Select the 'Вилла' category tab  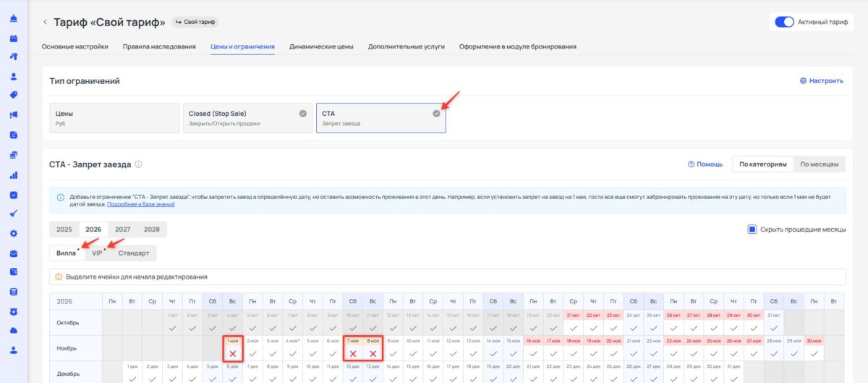pos(67,253)
